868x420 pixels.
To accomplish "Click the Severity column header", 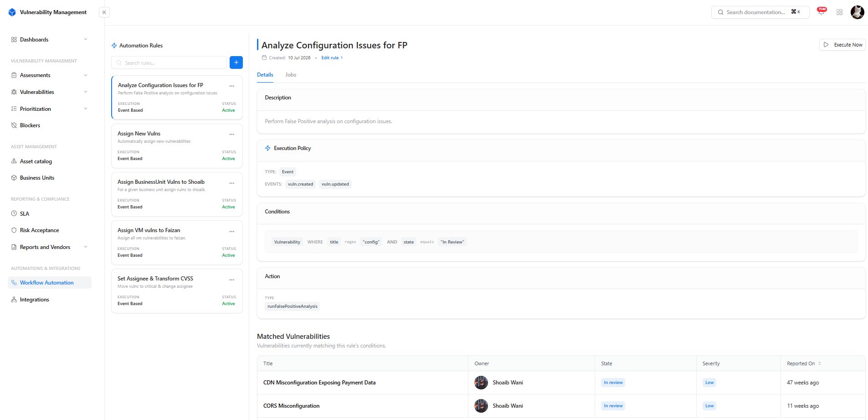I will (x=711, y=363).
